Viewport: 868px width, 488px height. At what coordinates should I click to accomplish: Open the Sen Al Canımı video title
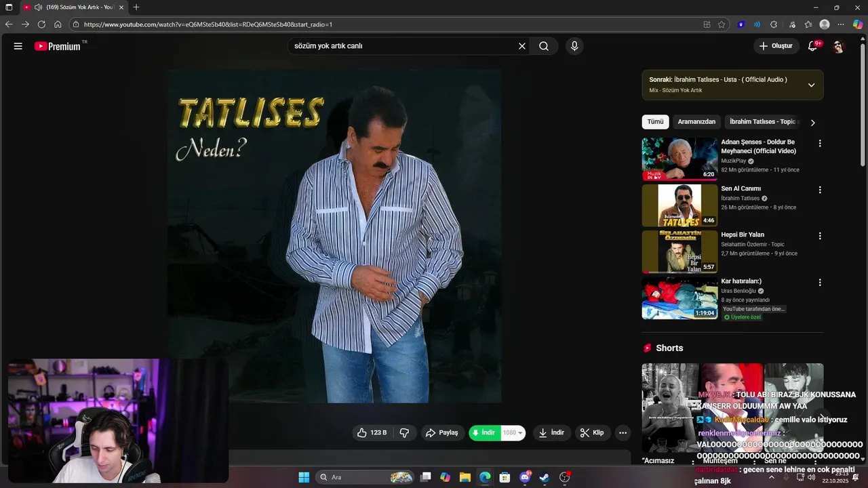[x=741, y=188]
